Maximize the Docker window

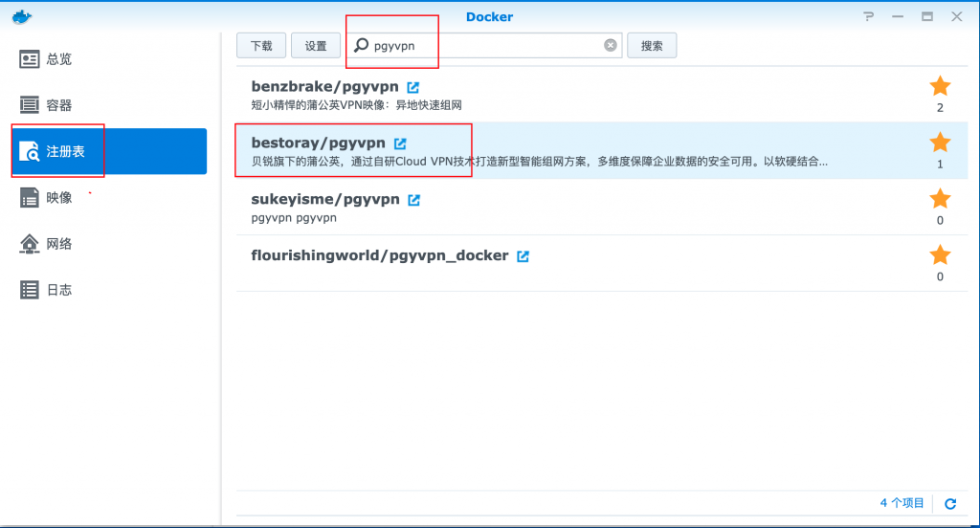[927, 17]
